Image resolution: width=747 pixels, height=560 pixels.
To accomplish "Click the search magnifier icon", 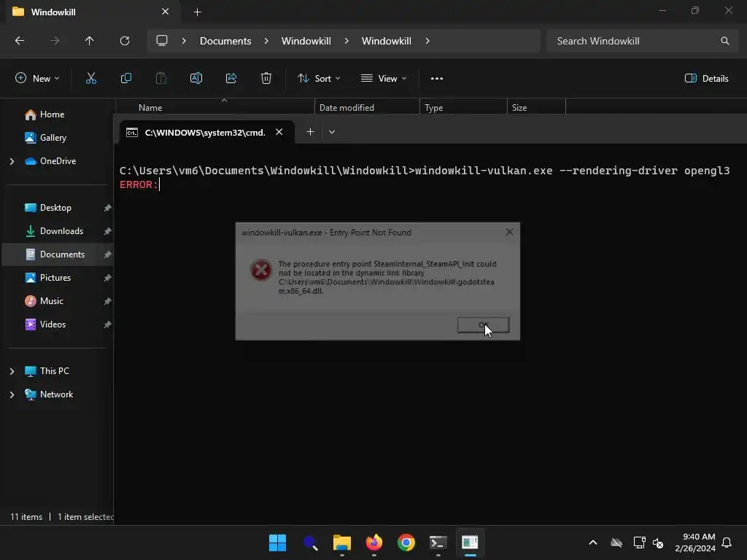I will coord(724,41).
